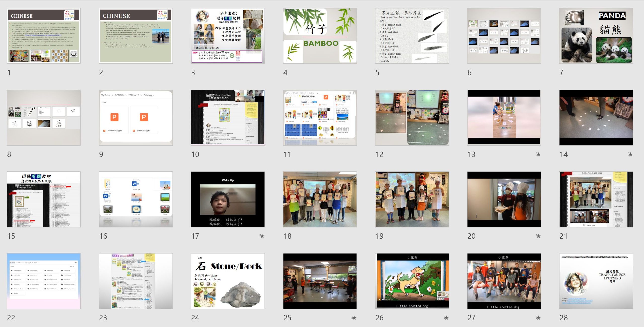
Task: Select slide 8 panda painting steps
Action: tap(44, 118)
